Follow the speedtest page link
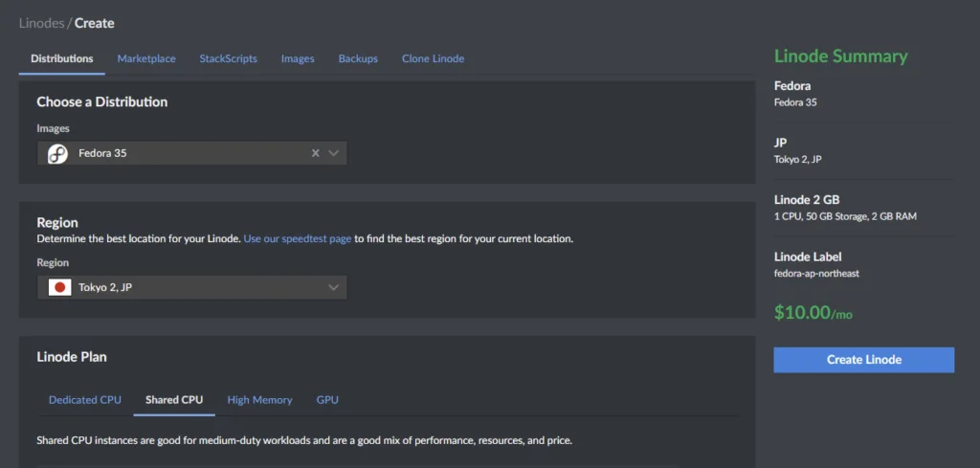 tap(298, 238)
